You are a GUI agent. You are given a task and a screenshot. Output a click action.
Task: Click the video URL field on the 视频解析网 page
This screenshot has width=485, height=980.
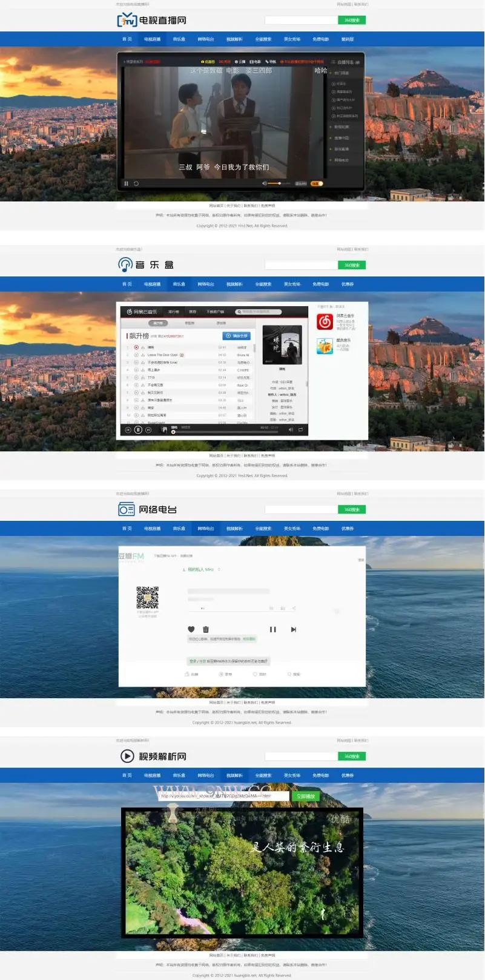[224, 796]
